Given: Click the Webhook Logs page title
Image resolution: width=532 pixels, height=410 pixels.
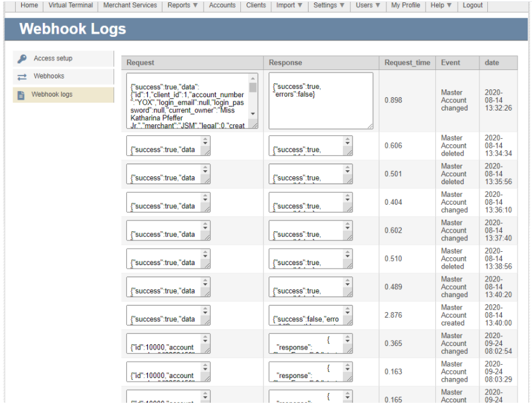Looking at the screenshot, I should (x=72, y=29).
